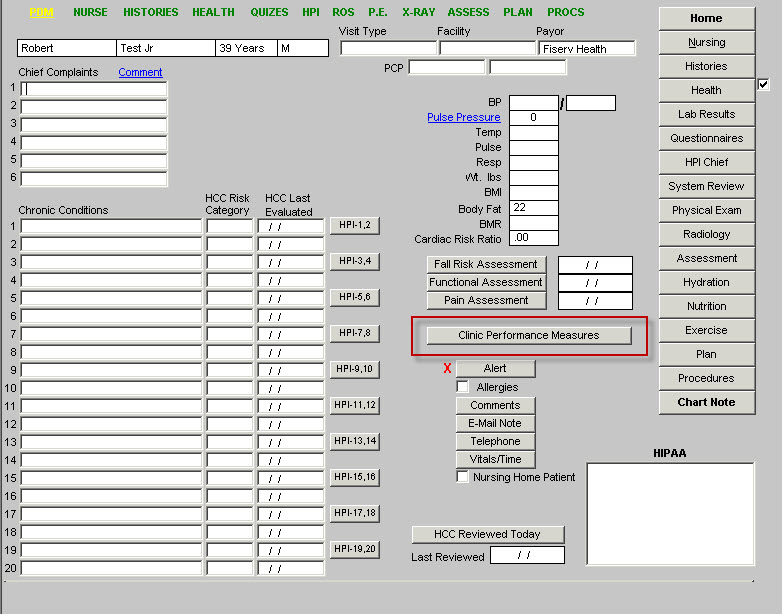Go to ASSESS tab
Viewport: 782px width, 614px height.
(468, 12)
